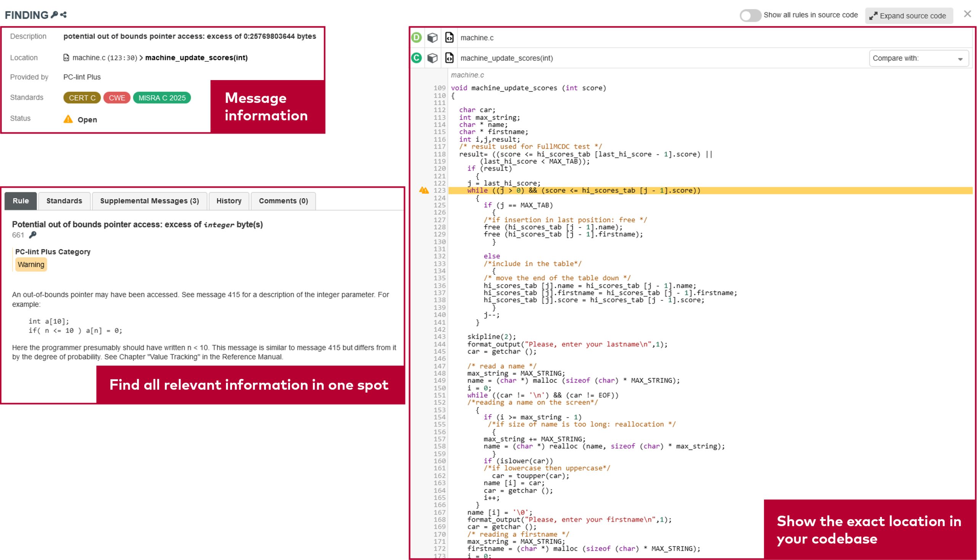Viewport: 977px width, 560px height.
Task: Click the red CWE standards badge
Action: (117, 98)
